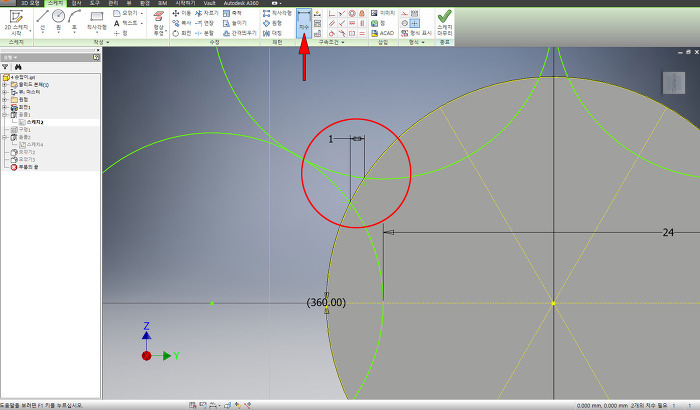Expand the 원점 folder node
Viewport: 700px width, 410px height.
tap(4, 100)
